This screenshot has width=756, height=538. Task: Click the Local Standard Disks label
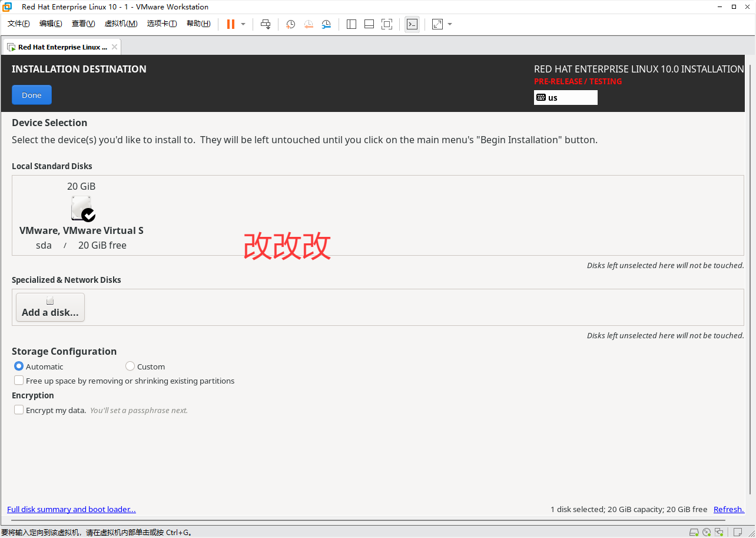52,166
